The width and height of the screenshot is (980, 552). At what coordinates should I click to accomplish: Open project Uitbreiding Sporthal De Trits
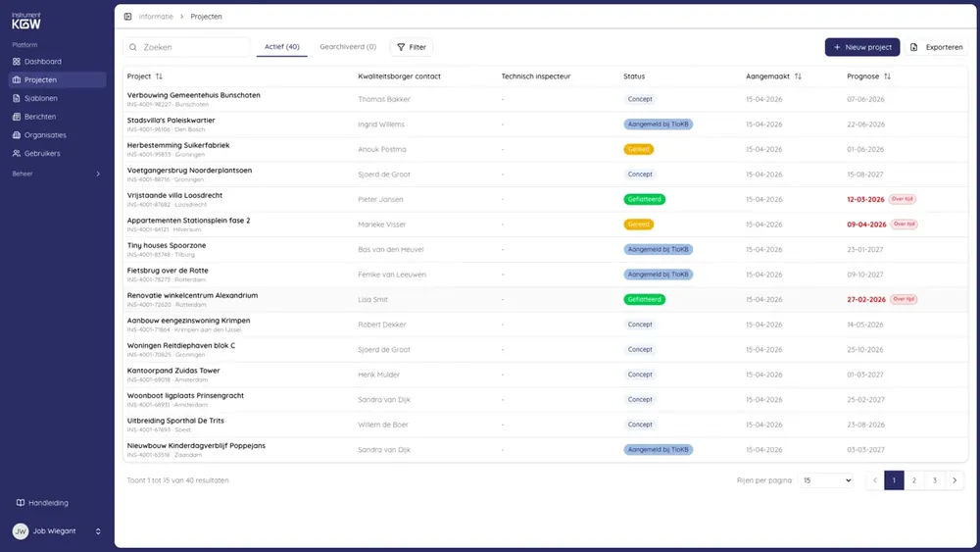tap(175, 420)
